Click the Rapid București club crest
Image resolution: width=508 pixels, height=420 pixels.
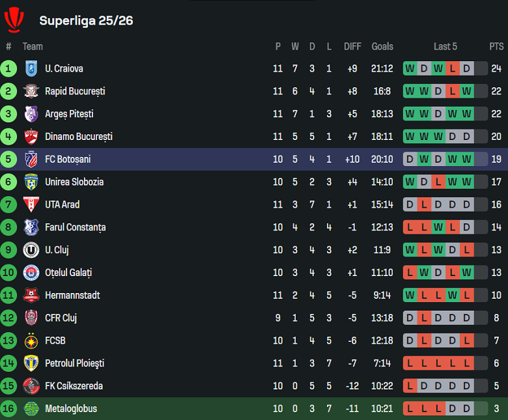[31, 91]
